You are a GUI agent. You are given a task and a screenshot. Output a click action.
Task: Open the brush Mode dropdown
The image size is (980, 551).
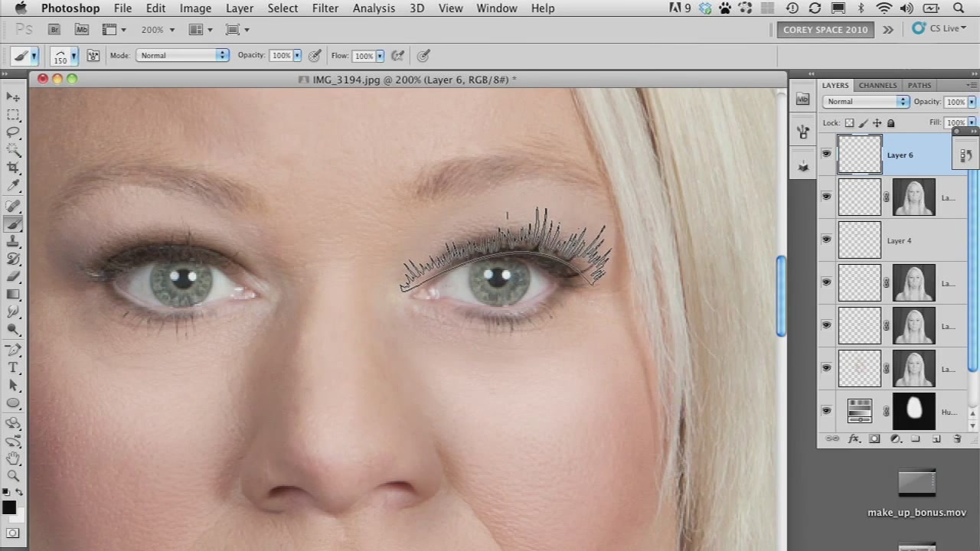182,55
